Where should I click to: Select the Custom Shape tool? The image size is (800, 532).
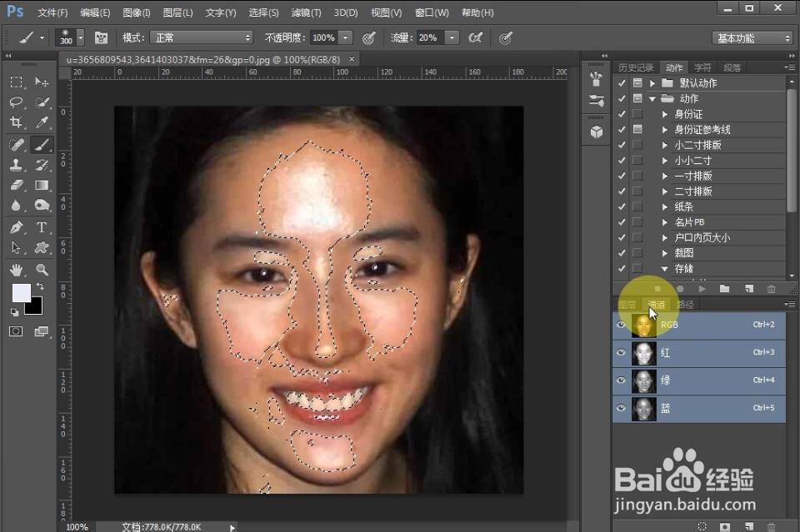pos(42,247)
